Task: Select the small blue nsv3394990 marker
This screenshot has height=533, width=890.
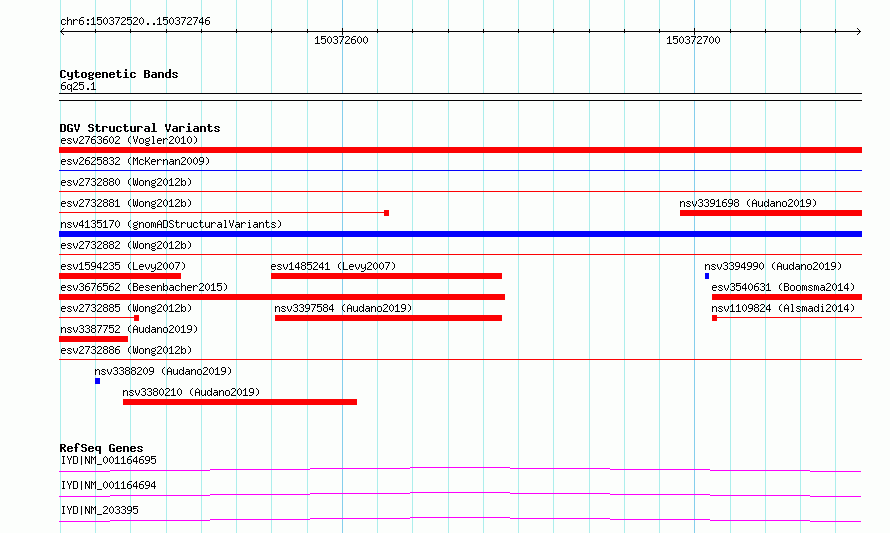Action: (707, 276)
